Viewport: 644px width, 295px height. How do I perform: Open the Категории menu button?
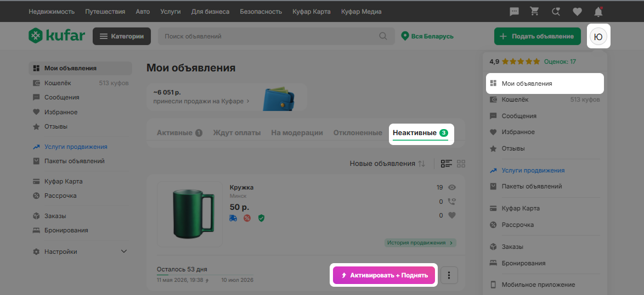point(122,36)
